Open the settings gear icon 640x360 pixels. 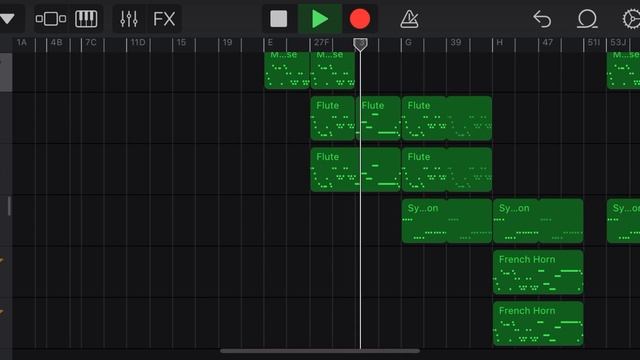coord(631,19)
